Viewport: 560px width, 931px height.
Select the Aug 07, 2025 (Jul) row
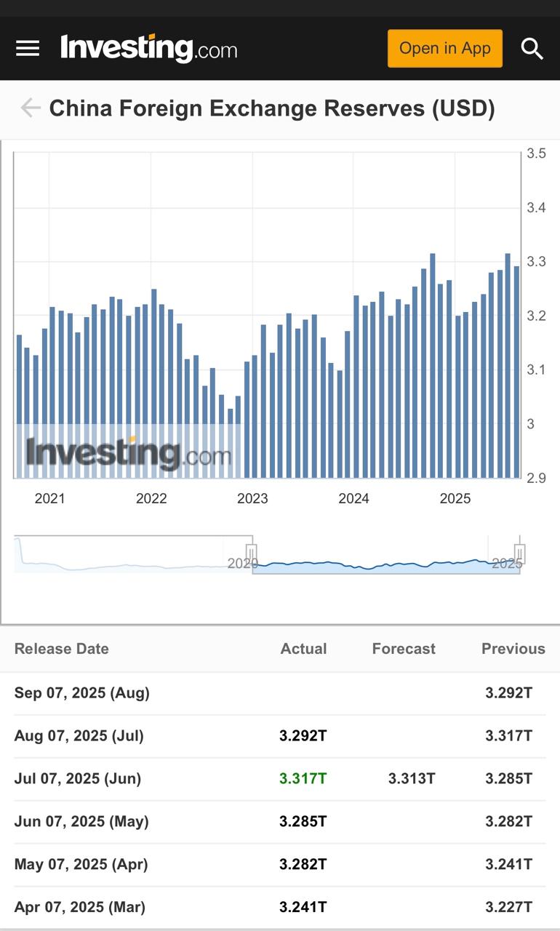pos(280,736)
